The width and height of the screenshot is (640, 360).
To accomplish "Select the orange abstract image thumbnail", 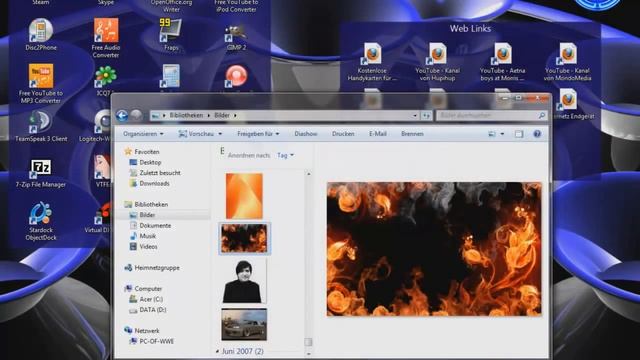I will pos(244,196).
